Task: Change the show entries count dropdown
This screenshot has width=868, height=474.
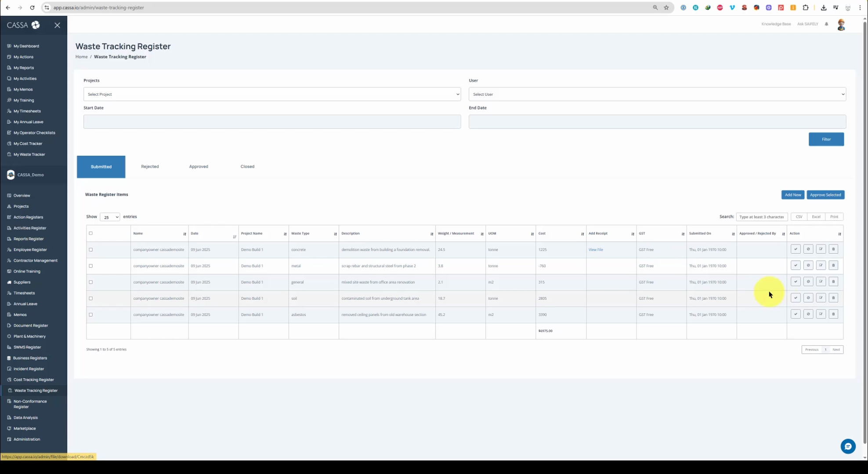Action: 110,217
